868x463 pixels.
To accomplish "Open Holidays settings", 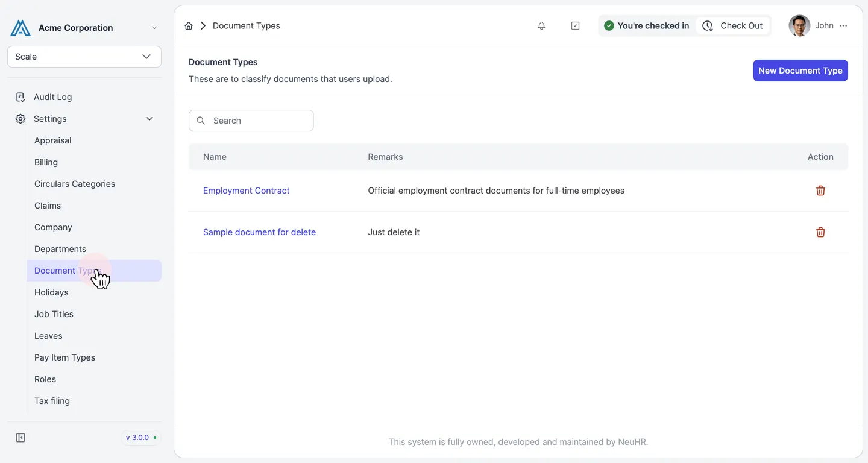I will 51,292.
